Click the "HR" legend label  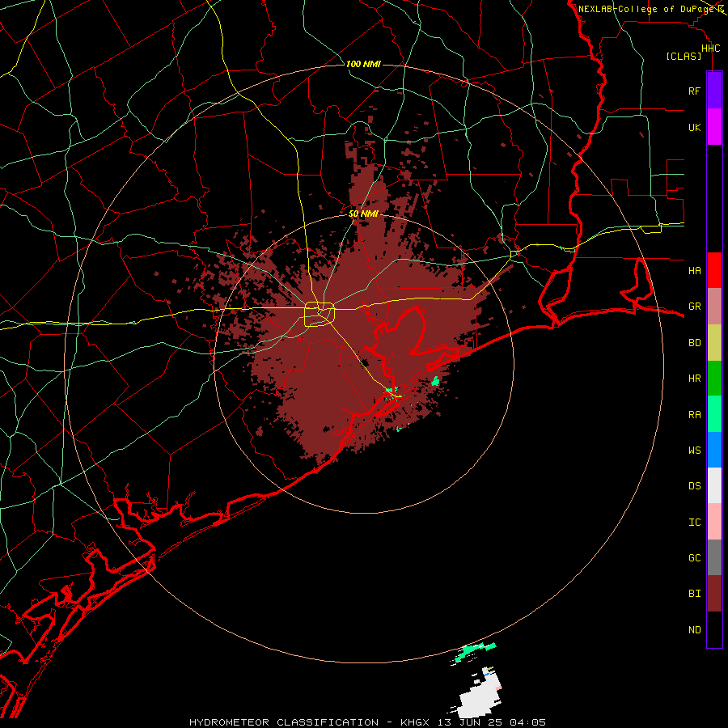click(x=694, y=379)
